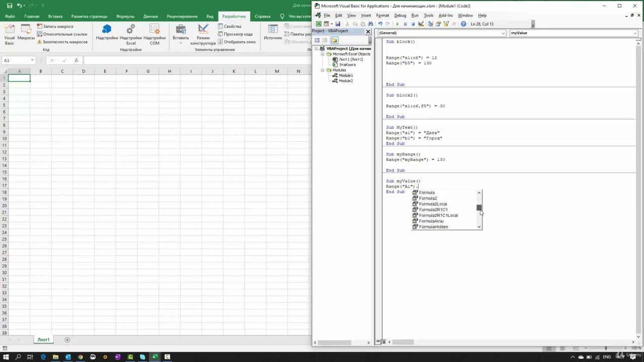Screen dimensions: 644x362
Task: Open the Формулы ribbon tab
Action: pyautogui.click(x=125, y=16)
